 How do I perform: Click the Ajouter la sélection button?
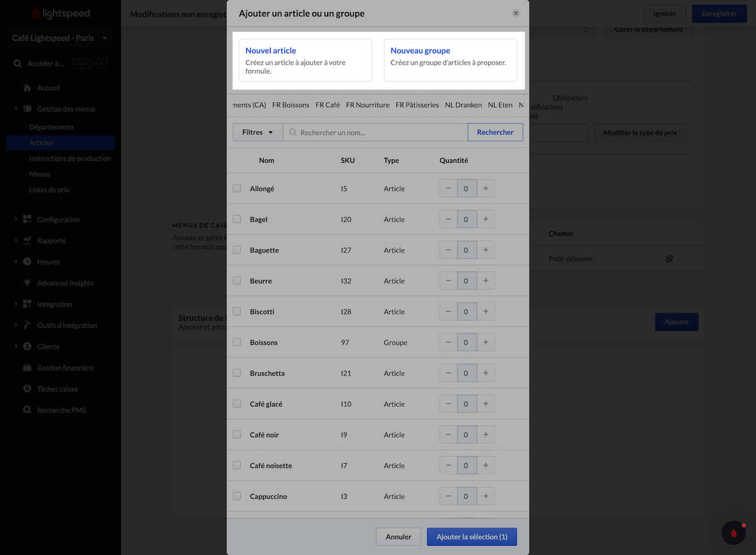(x=471, y=537)
